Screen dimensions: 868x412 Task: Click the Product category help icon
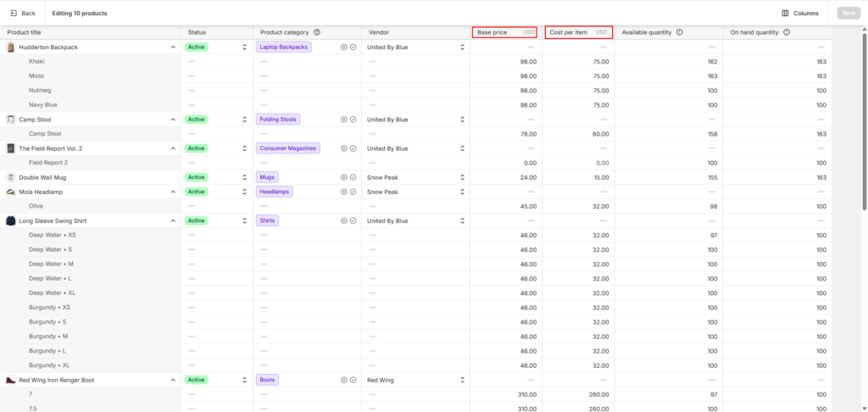point(317,33)
